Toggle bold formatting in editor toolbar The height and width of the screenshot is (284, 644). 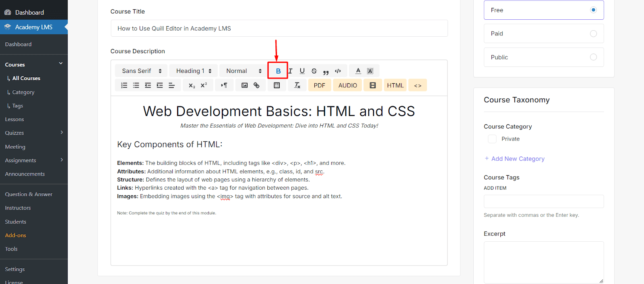(278, 71)
